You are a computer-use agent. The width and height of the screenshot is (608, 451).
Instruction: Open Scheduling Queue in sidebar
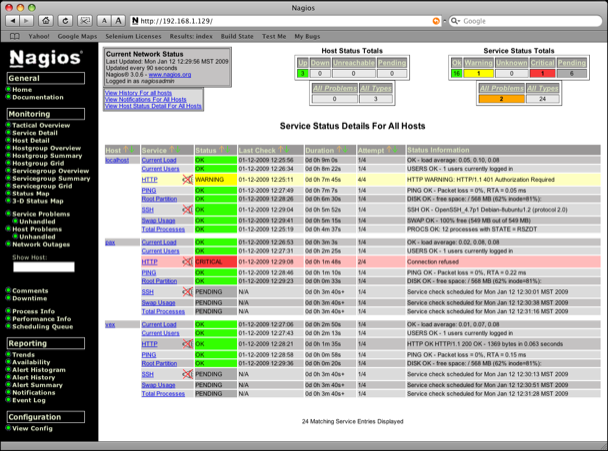click(43, 327)
